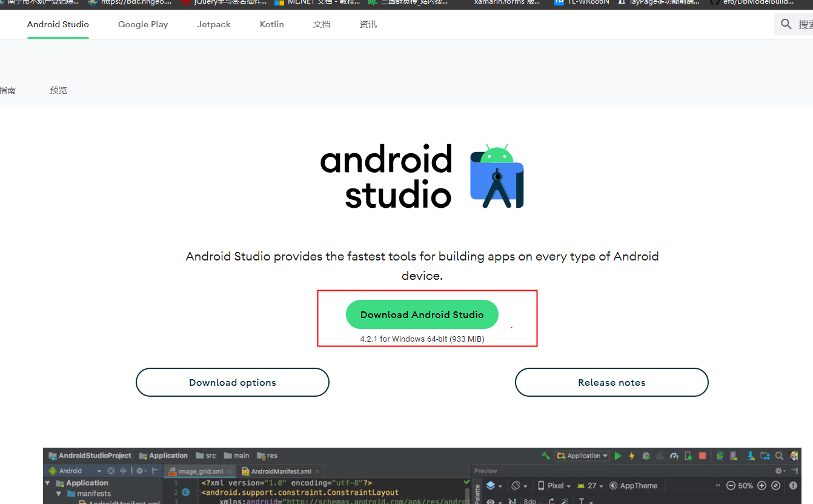Click the AVD Manager device icon
813x504 pixels.
[735, 456]
